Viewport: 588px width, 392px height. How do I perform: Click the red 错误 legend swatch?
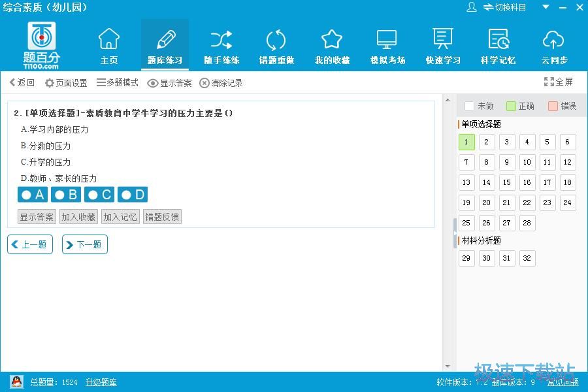pyautogui.click(x=553, y=106)
